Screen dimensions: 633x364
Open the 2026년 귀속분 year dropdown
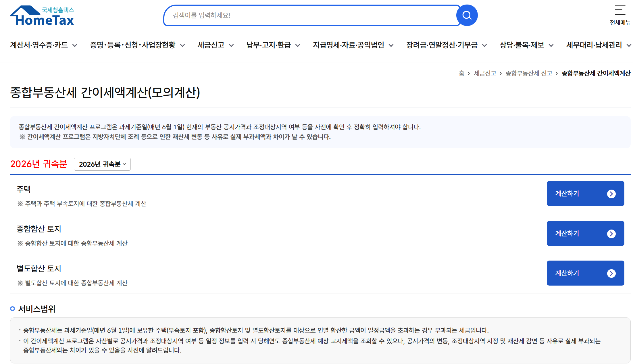tap(102, 164)
